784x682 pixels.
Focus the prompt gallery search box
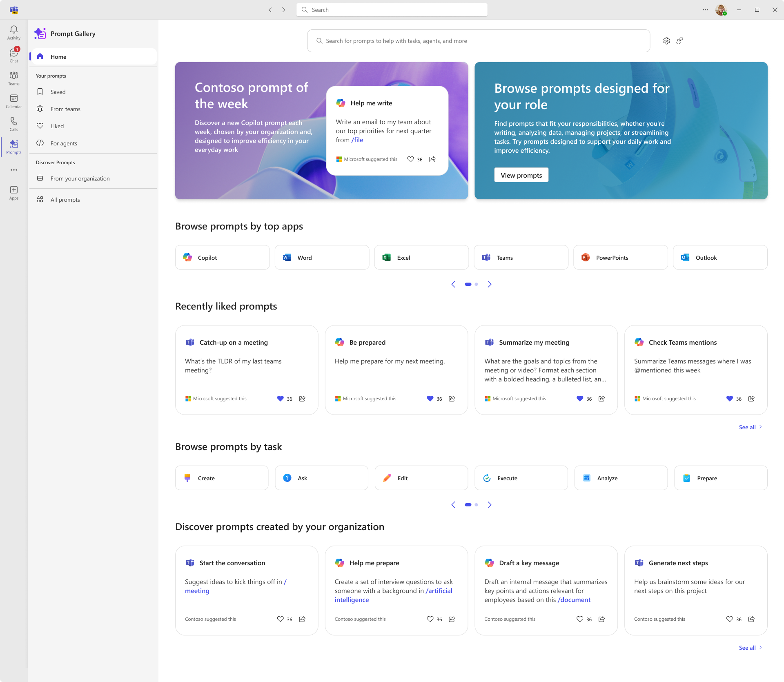tap(479, 41)
